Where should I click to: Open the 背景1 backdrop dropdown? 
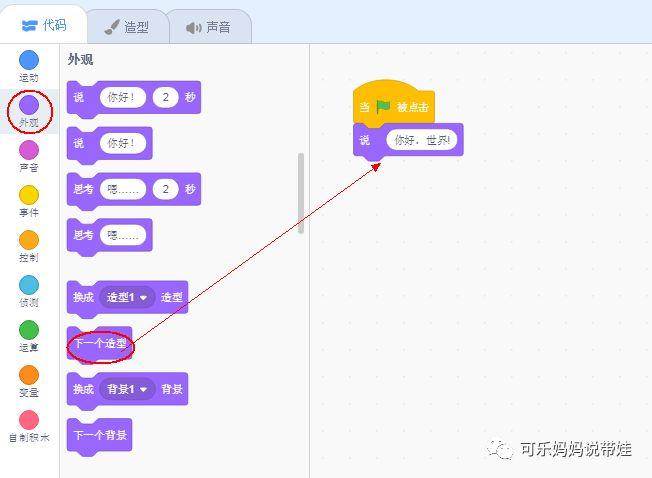tap(127, 389)
